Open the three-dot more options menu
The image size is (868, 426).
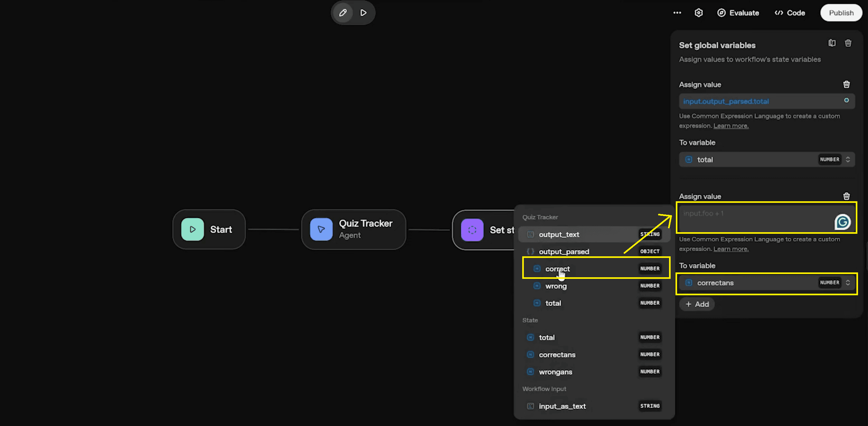[x=677, y=13]
